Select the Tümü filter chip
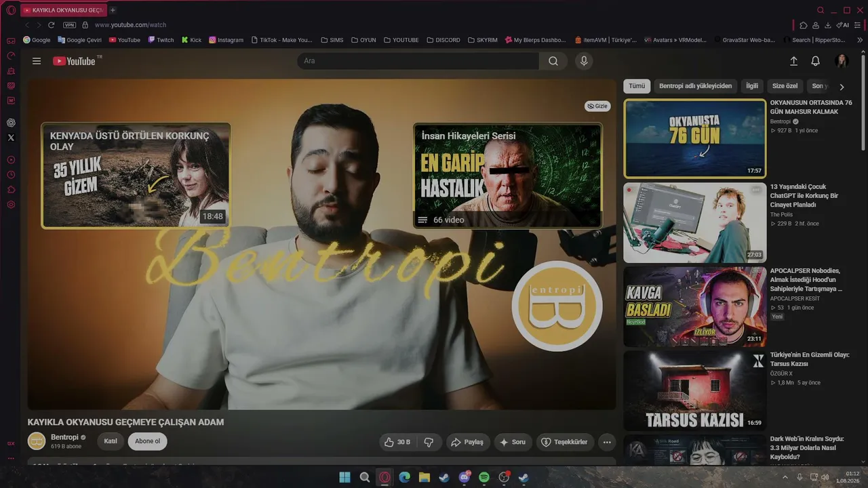 tap(637, 86)
